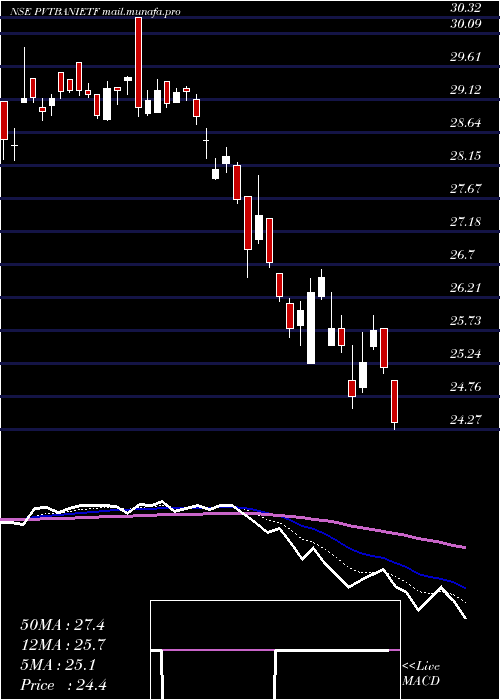Click the tall white candle below 26.21
Image resolution: width=500 pixels, height=700 pixels.
click(311, 328)
